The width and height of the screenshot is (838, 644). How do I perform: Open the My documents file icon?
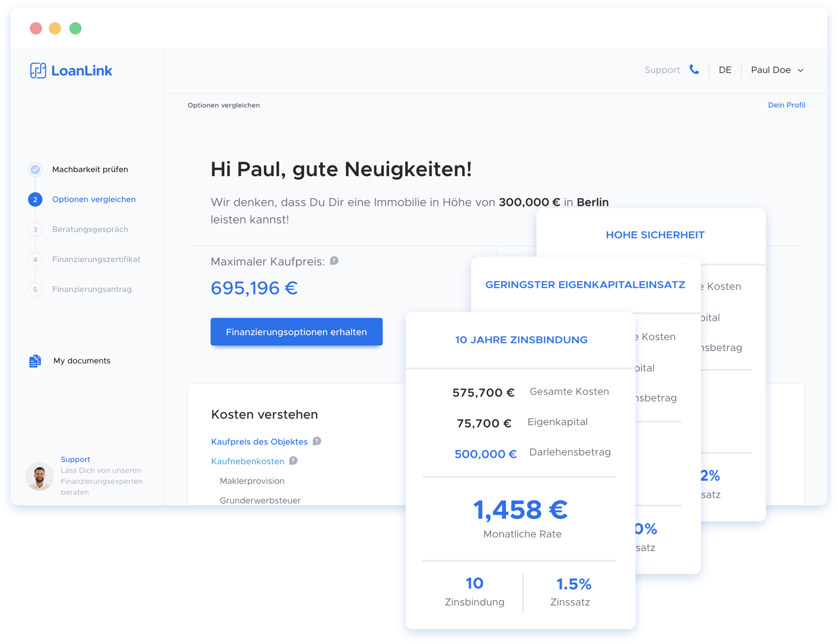(x=35, y=361)
